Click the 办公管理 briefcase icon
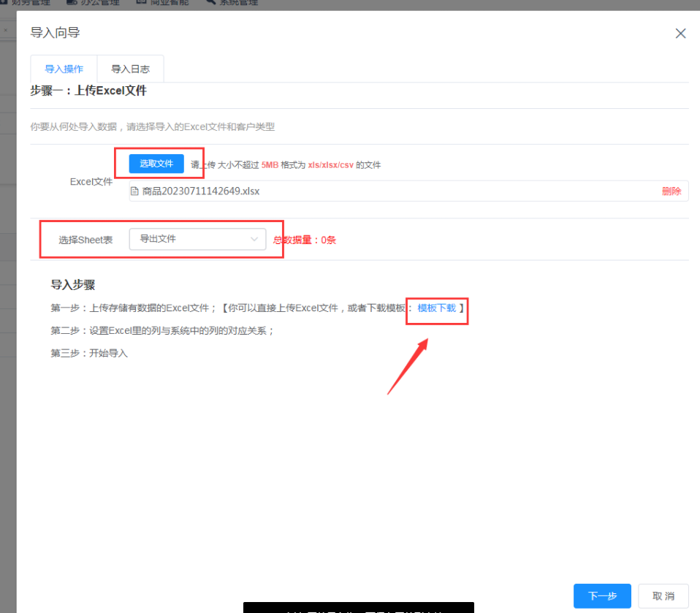 (71, 3)
